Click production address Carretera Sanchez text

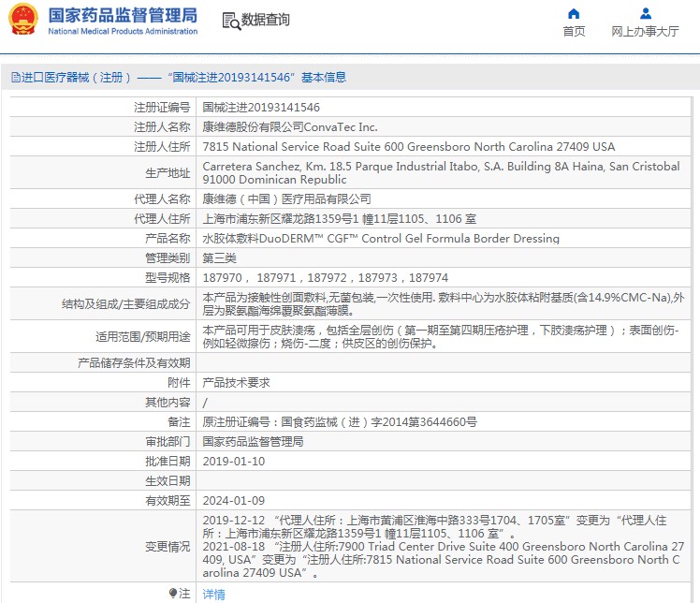point(441,173)
